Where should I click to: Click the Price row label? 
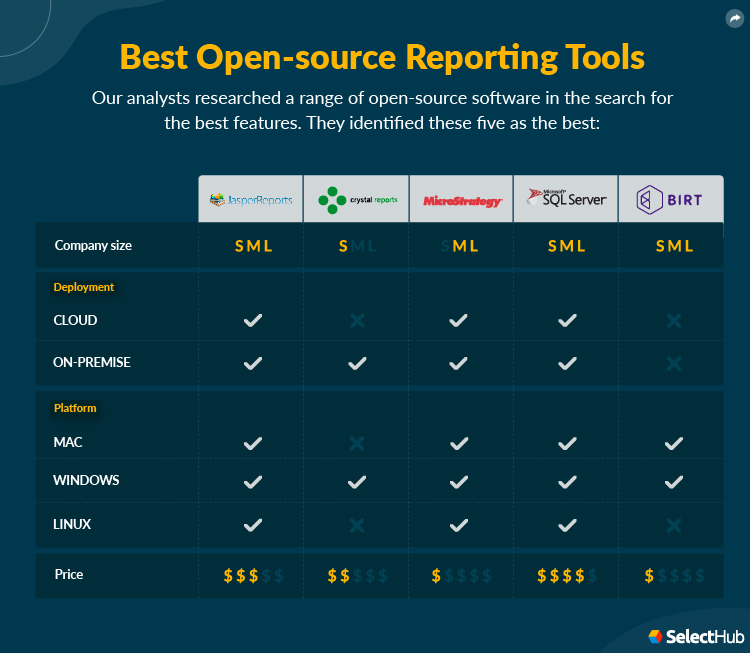click(69, 574)
